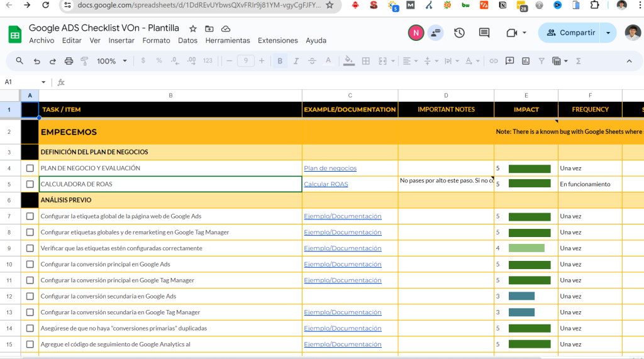
Task: Check box for row 12 conversión secundaria
Action: click(30, 296)
